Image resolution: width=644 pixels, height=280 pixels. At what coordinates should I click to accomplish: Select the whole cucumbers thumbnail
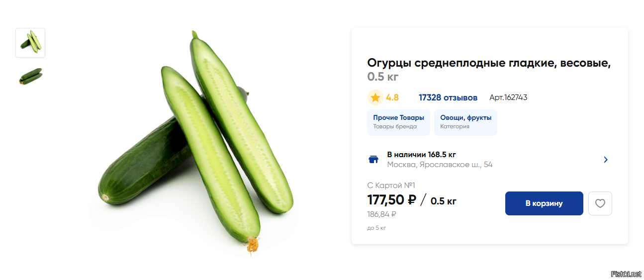(x=30, y=76)
